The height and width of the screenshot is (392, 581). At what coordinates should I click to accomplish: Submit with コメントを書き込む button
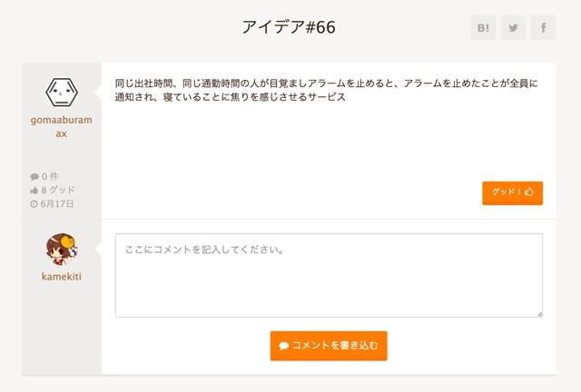[x=329, y=346]
